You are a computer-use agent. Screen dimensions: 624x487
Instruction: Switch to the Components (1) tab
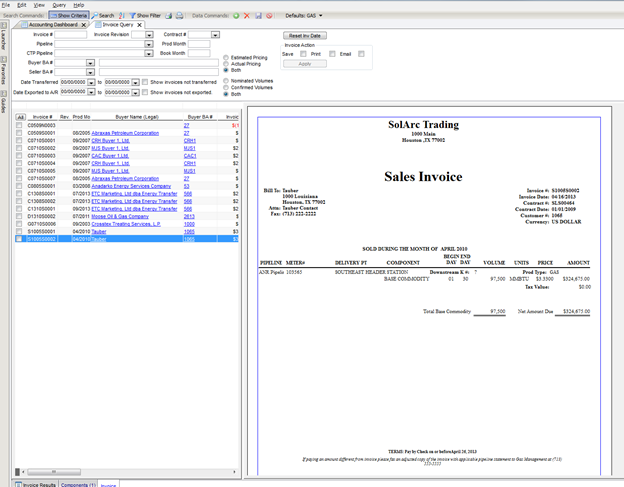click(79, 484)
